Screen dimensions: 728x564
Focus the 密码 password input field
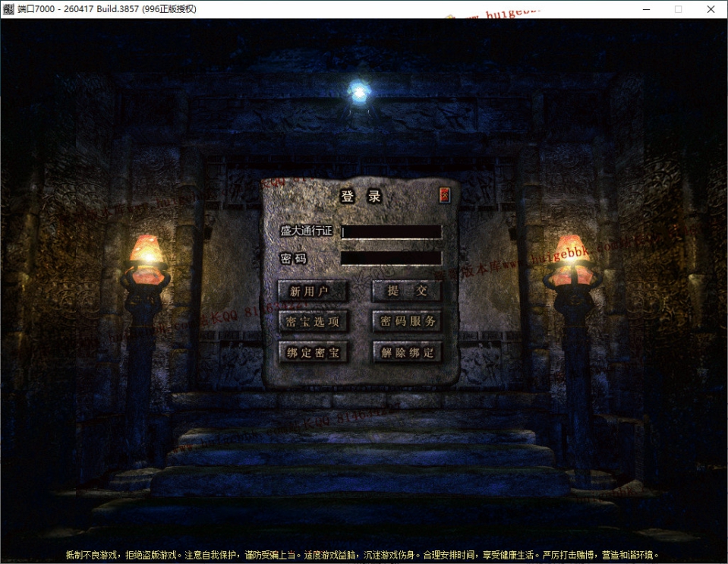[391, 258]
